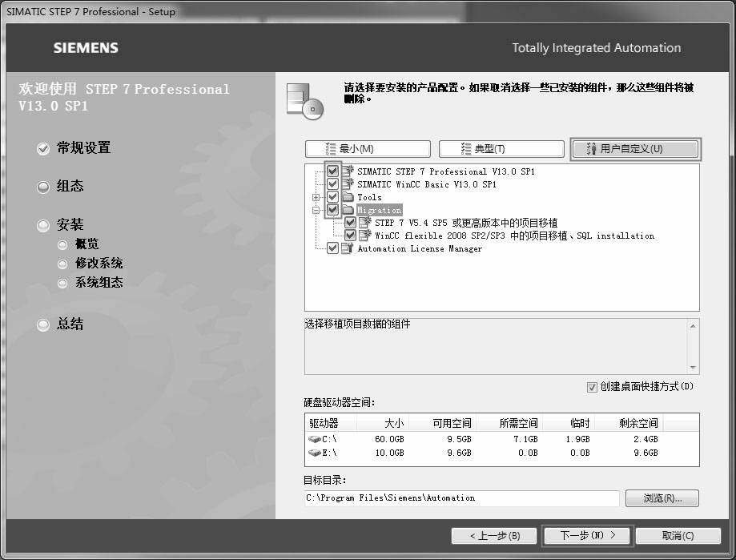The height and width of the screenshot is (560, 736).
Task: Click the 2.4GB remaining space cell
Action: tap(646, 439)
